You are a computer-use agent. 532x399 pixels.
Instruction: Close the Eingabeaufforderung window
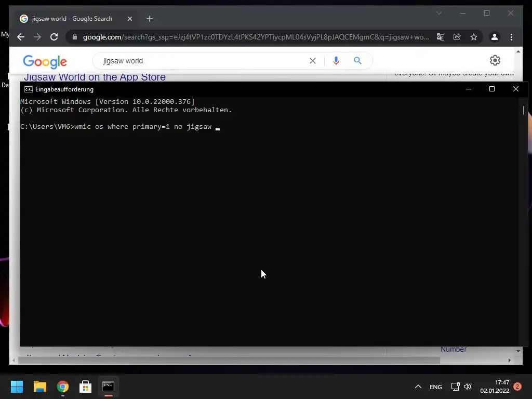click(x=516, y=89)
